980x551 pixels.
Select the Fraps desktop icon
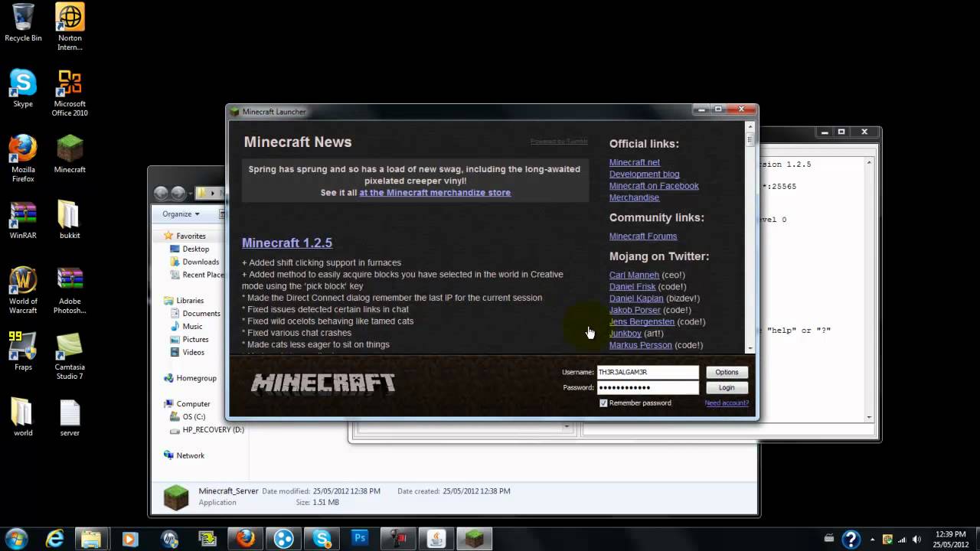point(23,352)
